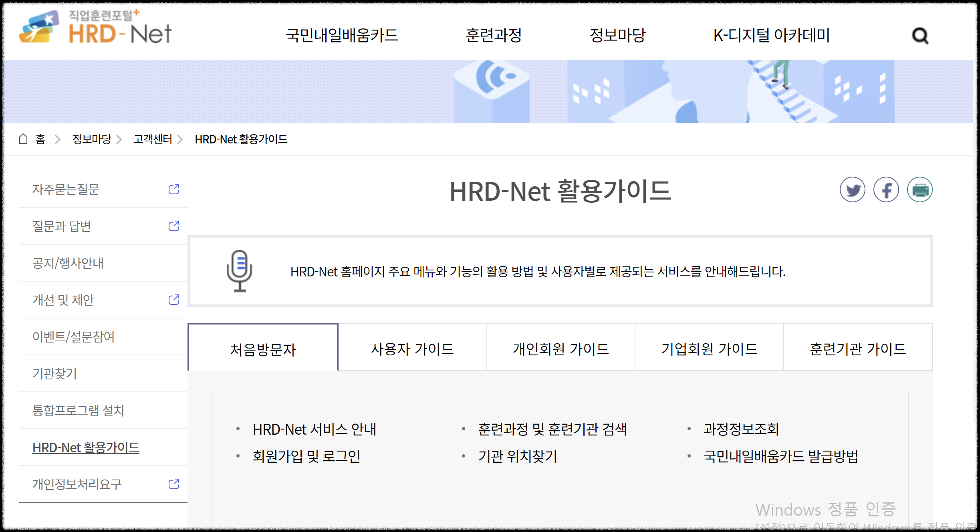Screen dimensions: 980x532
Task: Open 이벤트/설문참여 in sidebar
Action: coord(74,337)
